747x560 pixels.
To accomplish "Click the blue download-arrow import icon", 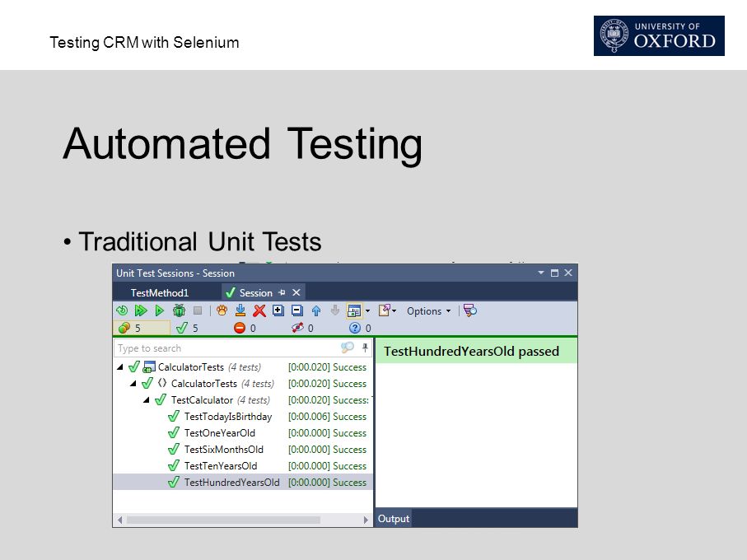I will [x=240, y=311].
